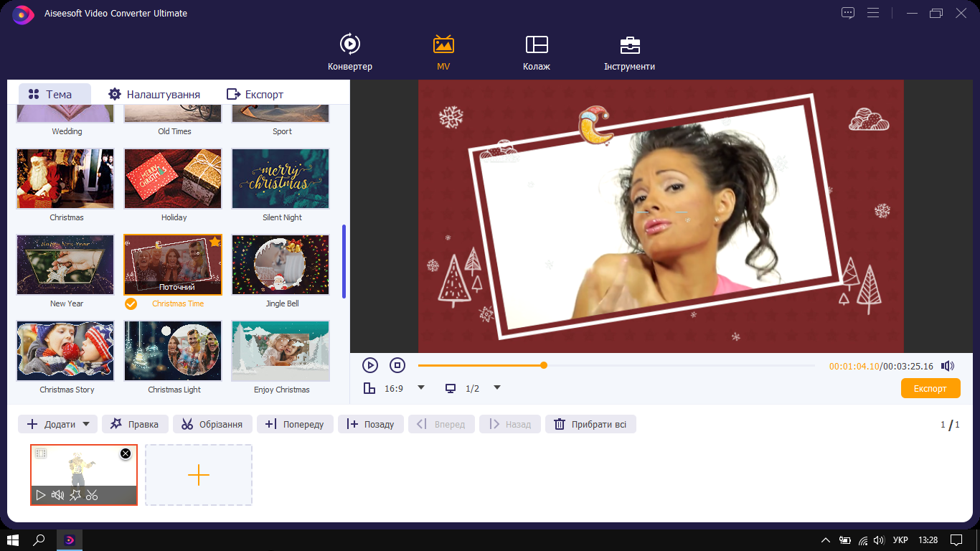This screenshot has width=980, height=551.
Task: Open Windows taskbar search
Action: coord(40,540)
